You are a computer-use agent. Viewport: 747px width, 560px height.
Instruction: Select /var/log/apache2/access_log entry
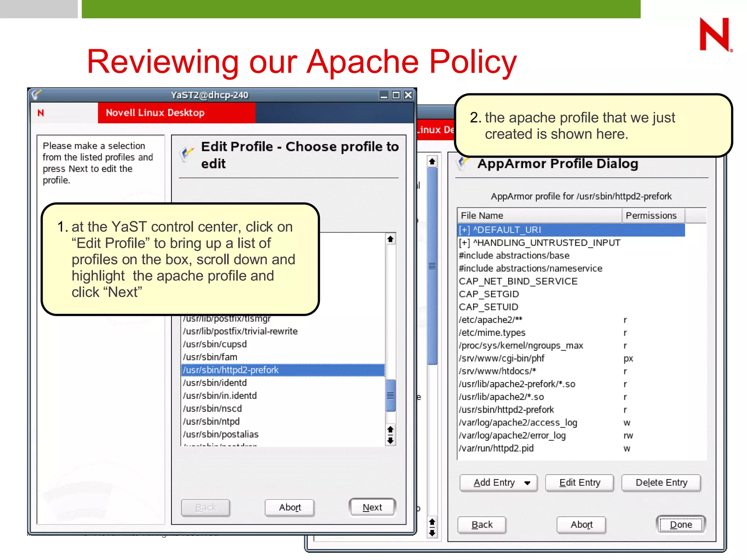coord(571,423)
